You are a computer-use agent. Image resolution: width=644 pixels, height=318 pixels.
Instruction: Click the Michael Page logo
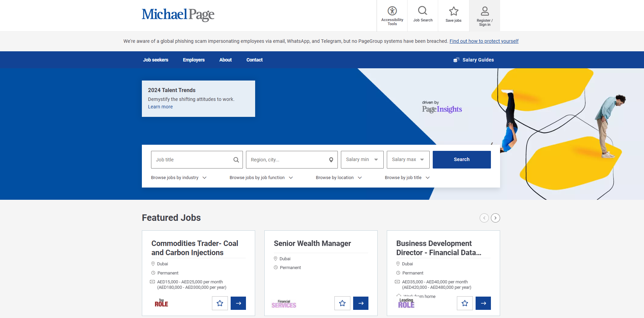pos(178,15)
